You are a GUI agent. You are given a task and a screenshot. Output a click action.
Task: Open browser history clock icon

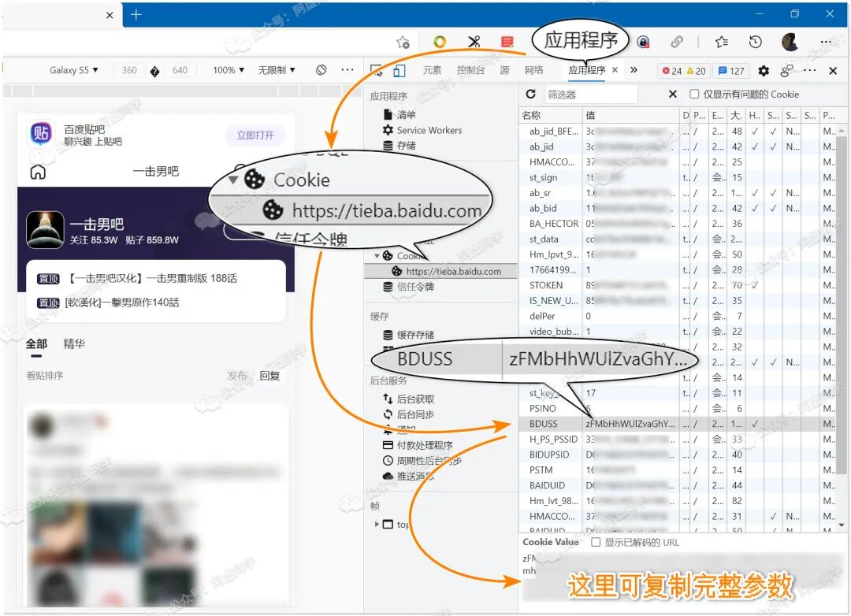tap(755, 42)
